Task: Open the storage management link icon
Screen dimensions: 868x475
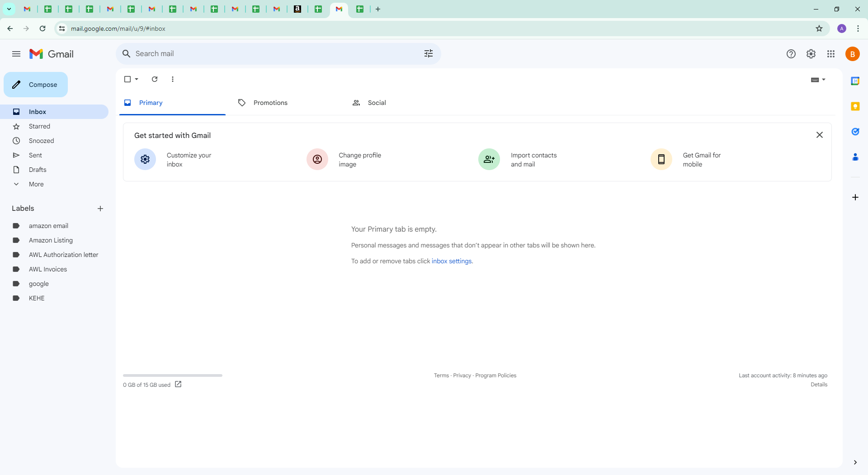Action: tap(178, 384)
